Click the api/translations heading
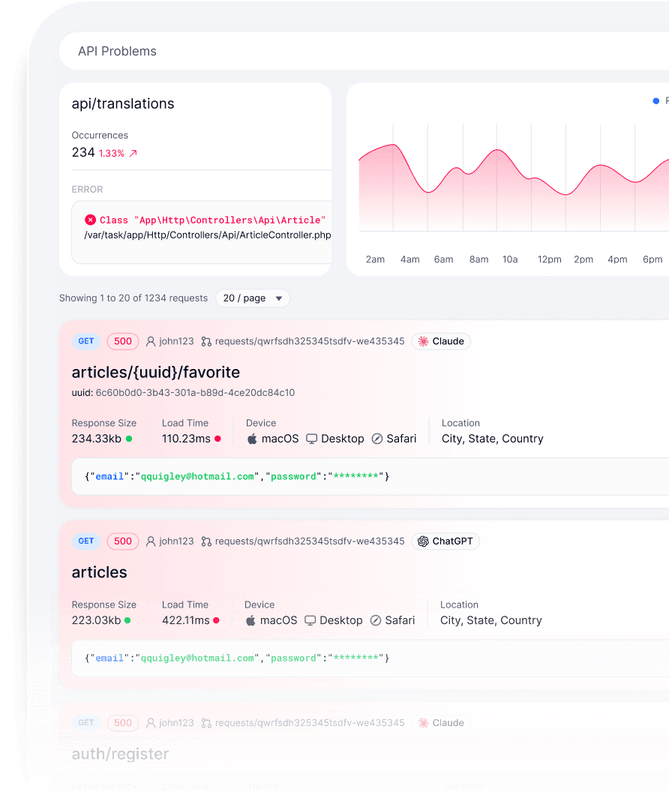This screenshot has width=672, height=798. click(123, 103)
